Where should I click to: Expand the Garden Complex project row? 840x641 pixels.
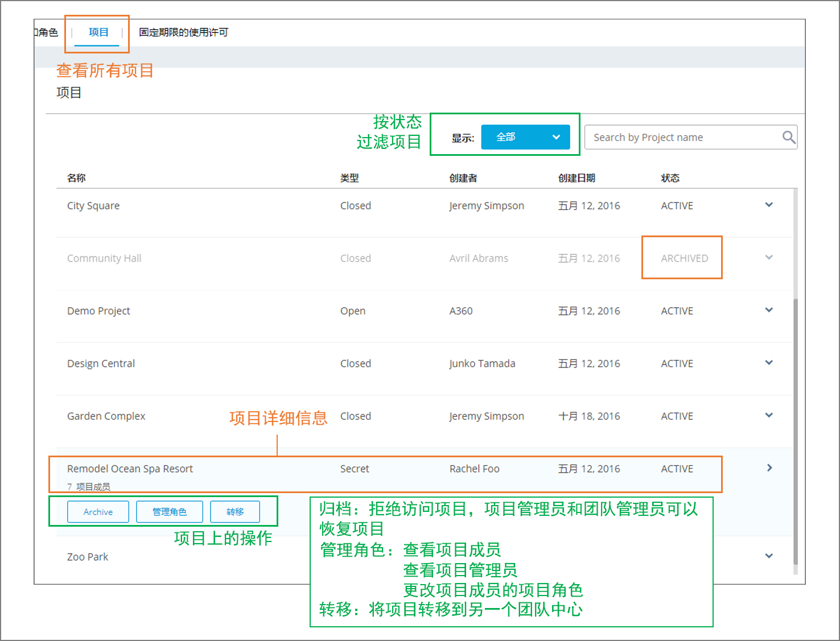point(769,415)
